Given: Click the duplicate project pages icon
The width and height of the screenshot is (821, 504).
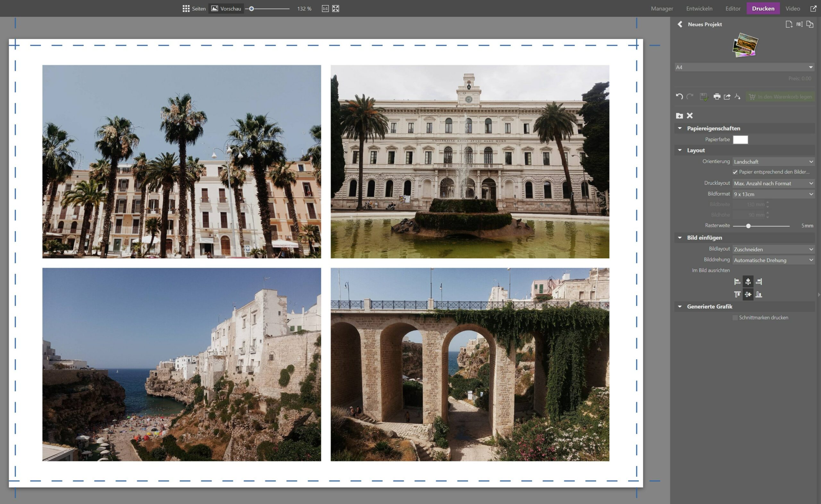Looking at the screenshot, I should click(810, 24).
